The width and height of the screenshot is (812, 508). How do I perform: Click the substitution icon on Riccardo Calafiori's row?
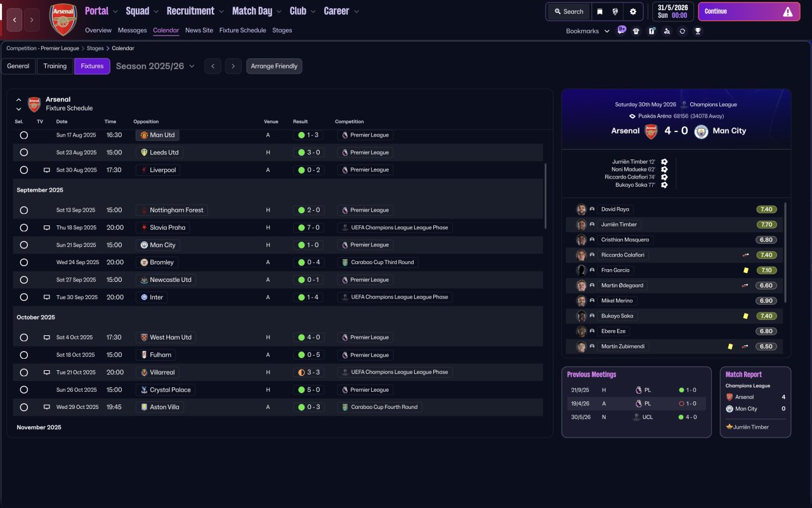(x=746, y=255)
